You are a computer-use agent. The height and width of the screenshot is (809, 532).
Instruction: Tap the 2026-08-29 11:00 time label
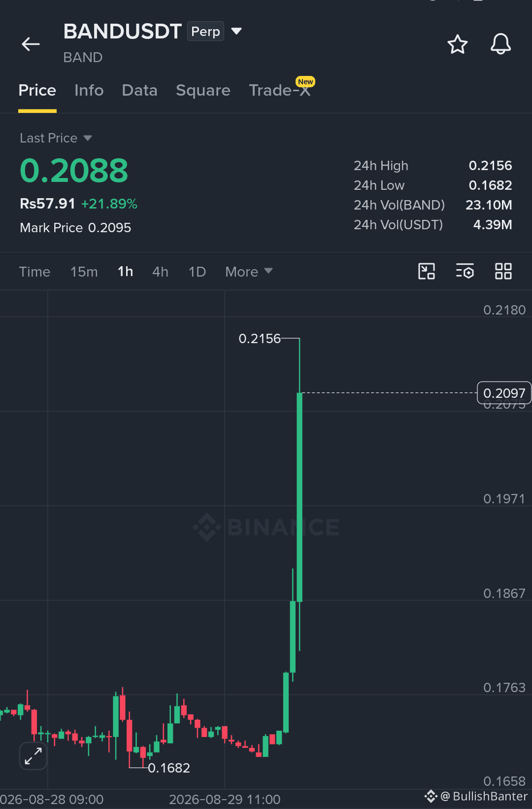click(225, 799)
